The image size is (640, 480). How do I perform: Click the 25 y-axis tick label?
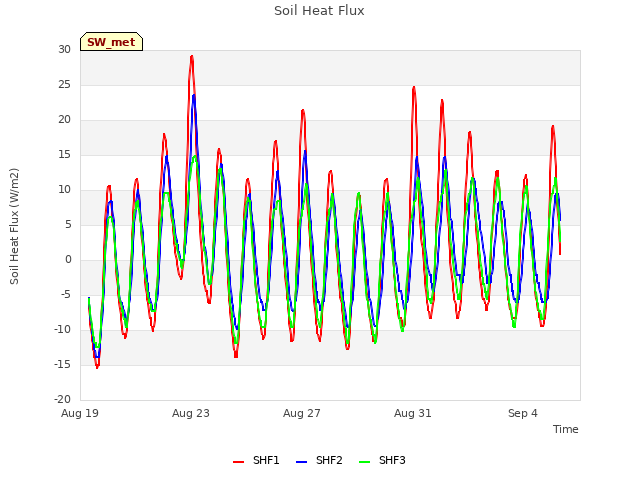click(64, 85)
